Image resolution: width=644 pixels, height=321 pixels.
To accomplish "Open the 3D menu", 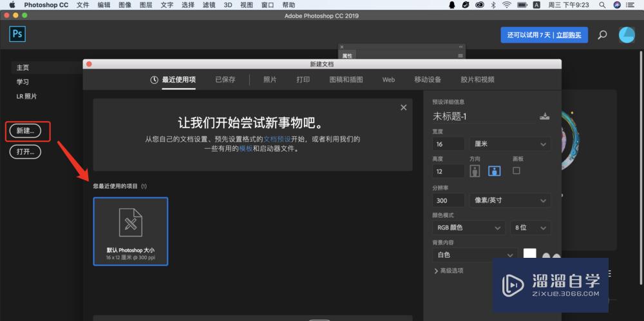I will point(228,5).
